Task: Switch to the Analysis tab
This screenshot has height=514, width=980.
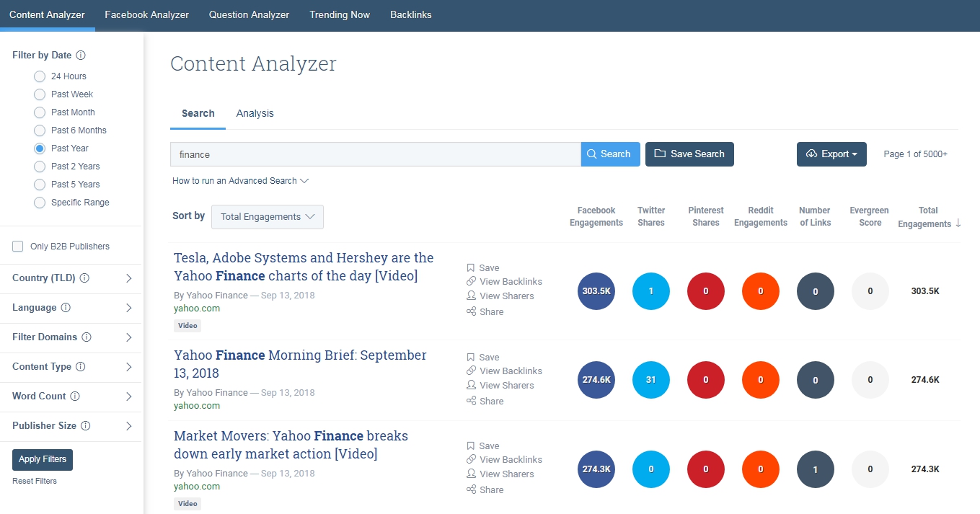Action: point(255,114)
